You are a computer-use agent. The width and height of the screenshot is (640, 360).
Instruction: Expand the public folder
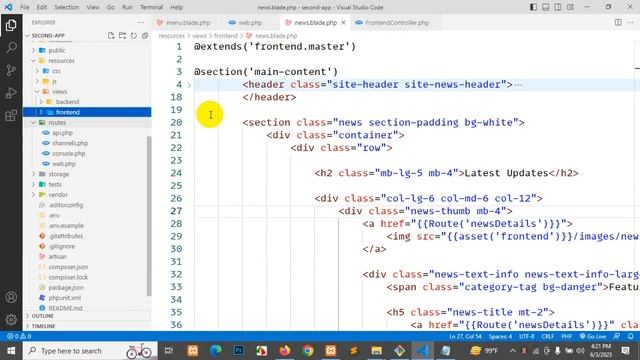(87, 50)
